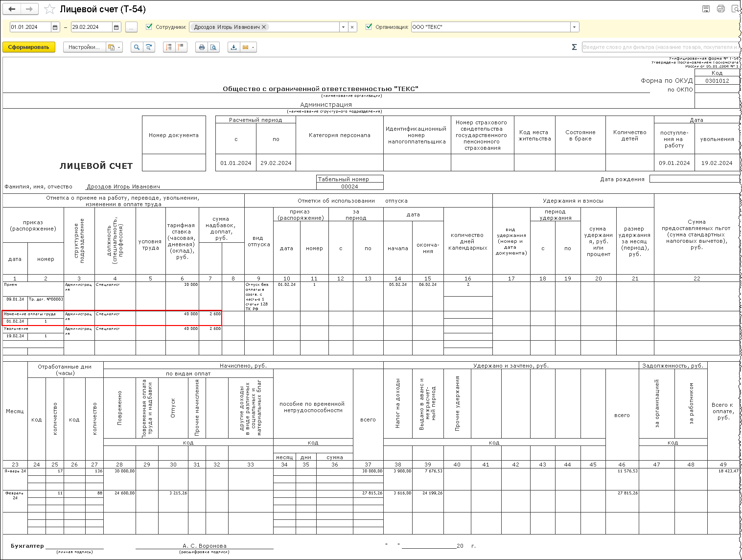Click the floppy disk save icon top right
The width and height of the screenshot is (742, 560).
pyautogui.click(x=706, y=9)
